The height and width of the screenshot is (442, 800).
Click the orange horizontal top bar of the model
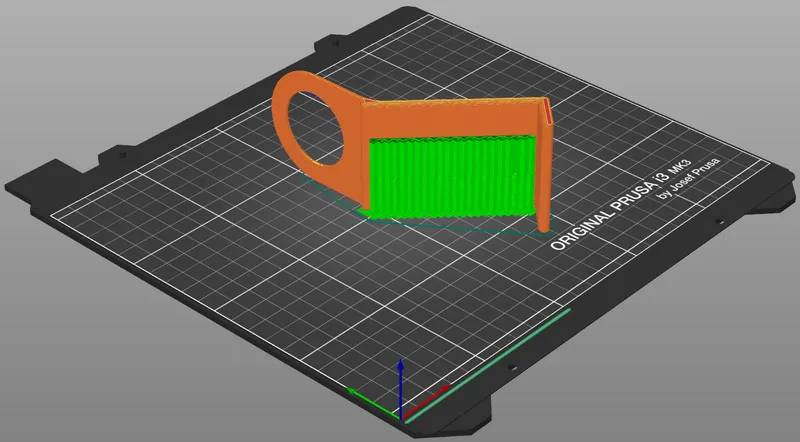(453, 118)
